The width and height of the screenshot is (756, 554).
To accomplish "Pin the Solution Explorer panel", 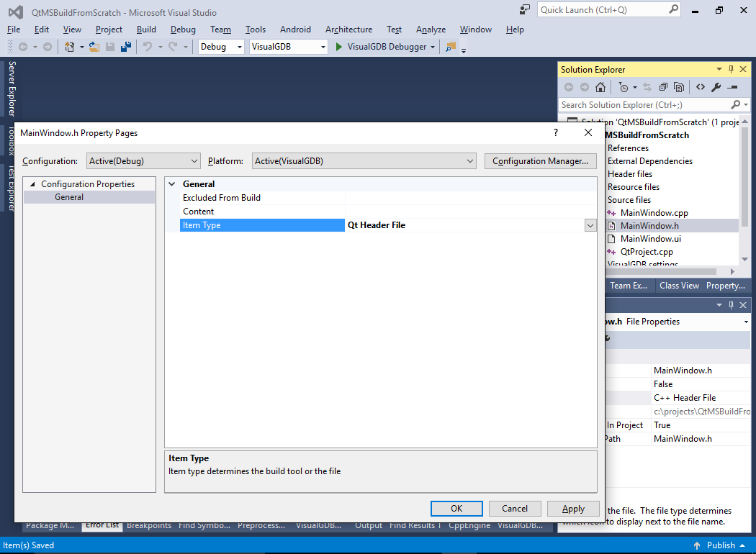I will tap(731, 69).
